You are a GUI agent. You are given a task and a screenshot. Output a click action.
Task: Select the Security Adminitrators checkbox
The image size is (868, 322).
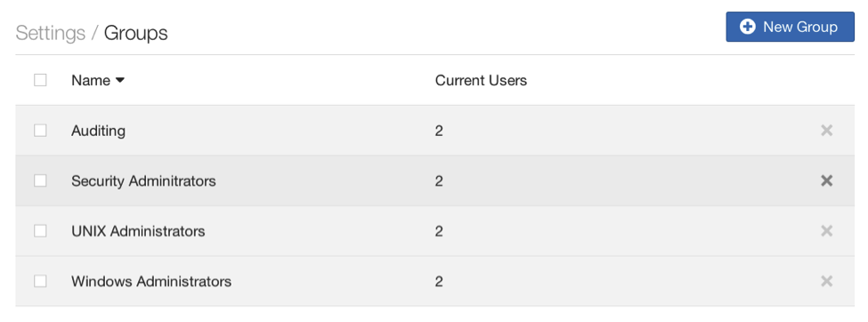pyautogui.click(x=40, y=181)
